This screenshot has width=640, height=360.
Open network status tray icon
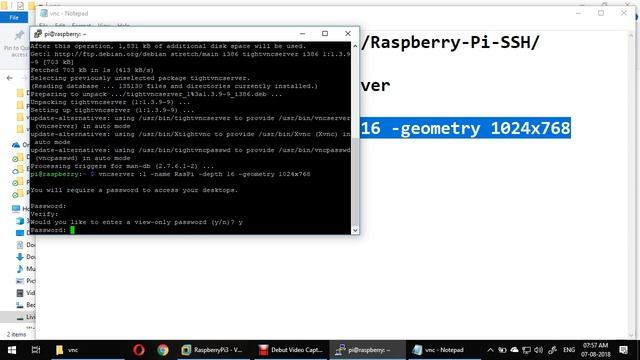527,350
